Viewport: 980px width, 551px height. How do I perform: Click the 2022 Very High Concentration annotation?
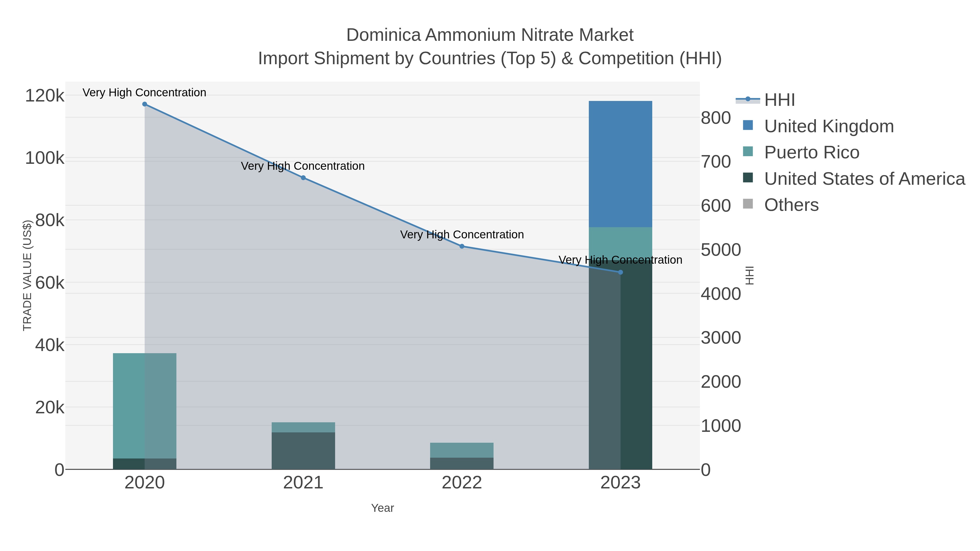tap(462, 235)
